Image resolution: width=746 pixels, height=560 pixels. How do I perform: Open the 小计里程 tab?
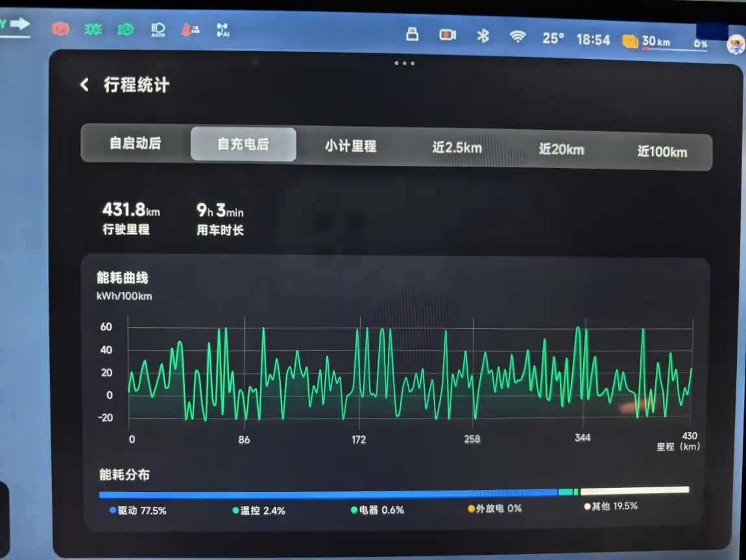350,146
